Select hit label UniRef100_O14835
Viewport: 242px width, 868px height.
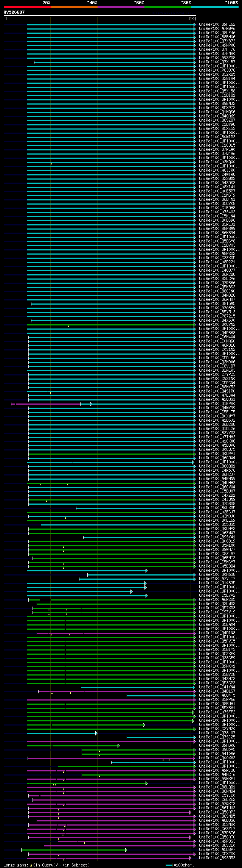click(x=217, y=583)
